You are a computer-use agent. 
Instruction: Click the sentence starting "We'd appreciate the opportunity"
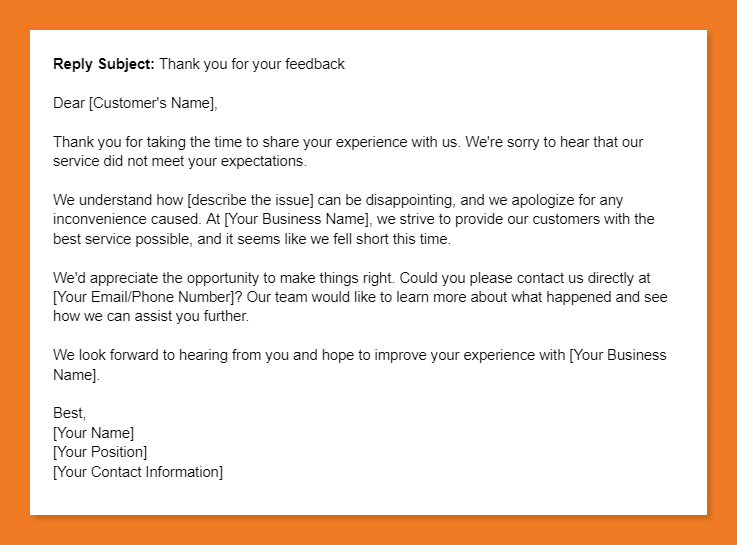pyautogui.click(x=200, y=278)
